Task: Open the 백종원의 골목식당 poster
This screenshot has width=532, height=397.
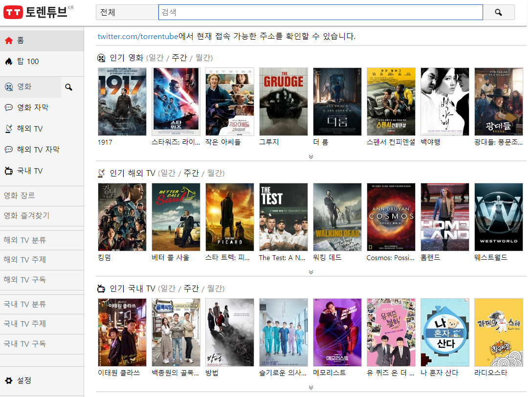Action: coord(176,332)
